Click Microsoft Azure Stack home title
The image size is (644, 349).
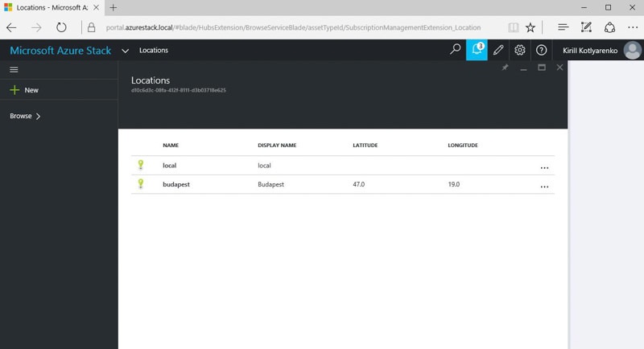60,51
